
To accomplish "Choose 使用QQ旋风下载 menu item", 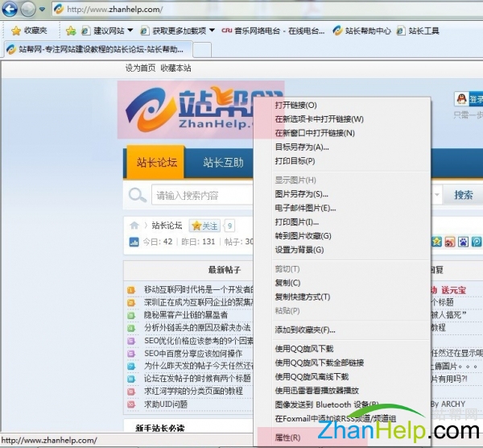I will coord(342,349).
